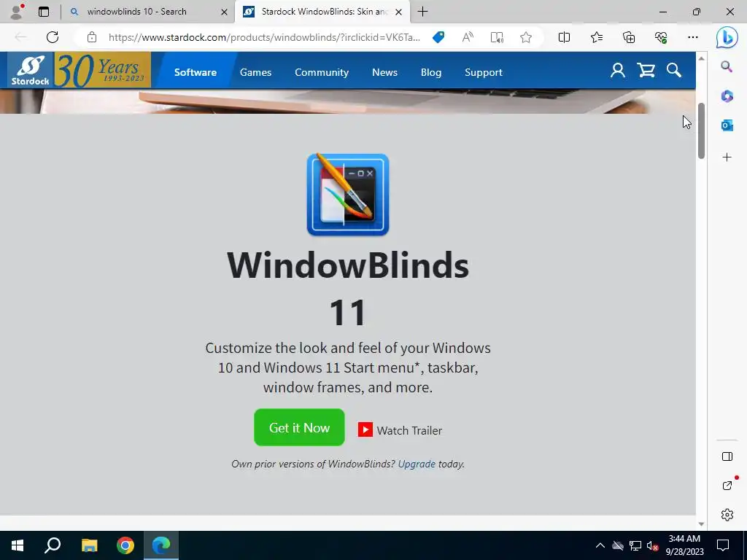
Task: View site information lock icon
Action: [92, 37]
